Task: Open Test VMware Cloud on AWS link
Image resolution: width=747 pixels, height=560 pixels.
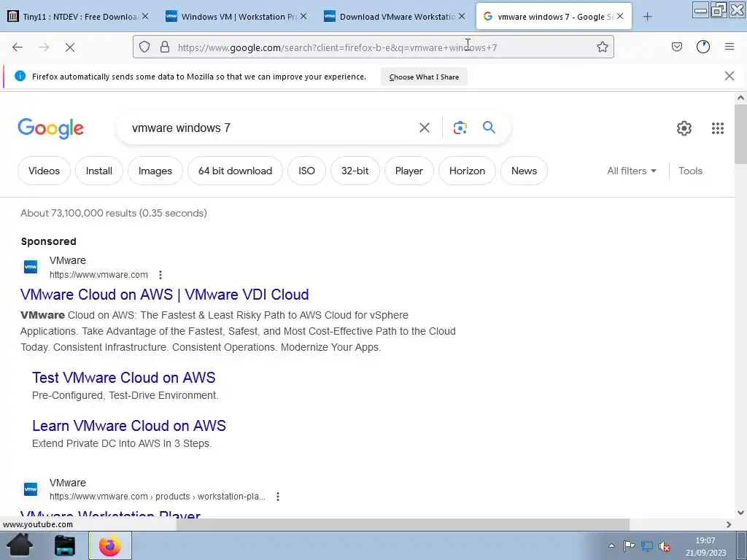Action: click(x=124, y=378)
